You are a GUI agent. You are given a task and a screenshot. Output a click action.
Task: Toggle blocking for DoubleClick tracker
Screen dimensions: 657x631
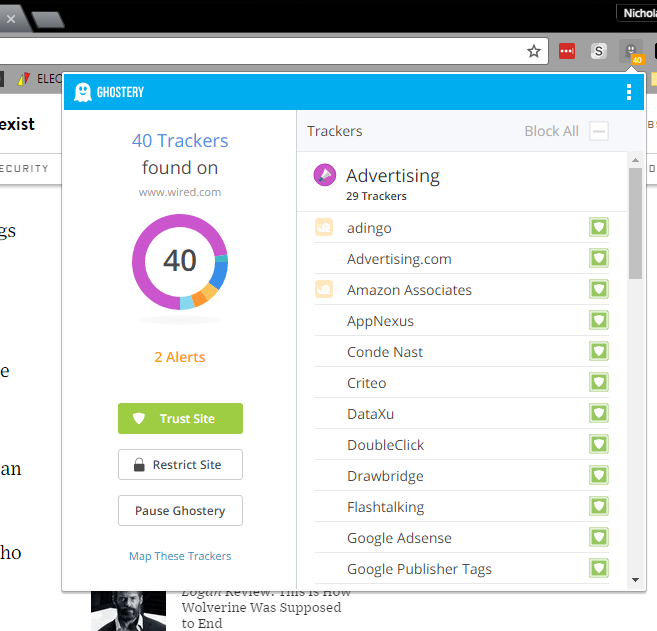pyautogui.click(x=599, y=445)
